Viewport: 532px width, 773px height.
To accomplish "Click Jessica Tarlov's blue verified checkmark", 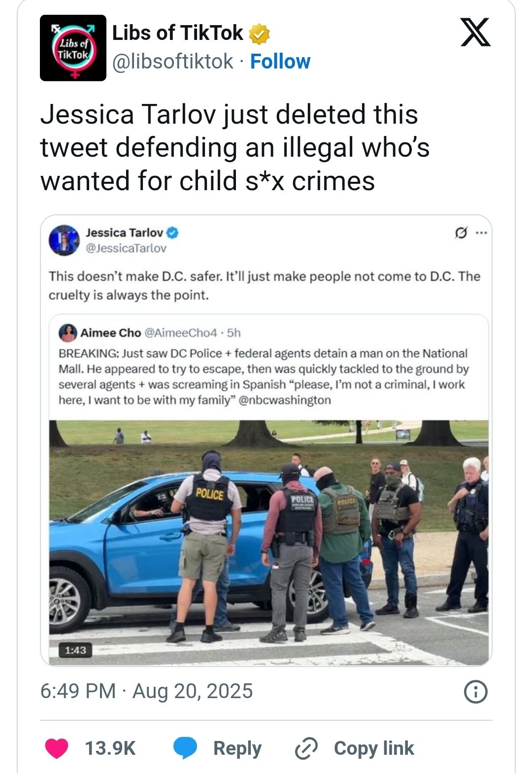I will pos(172,233).
